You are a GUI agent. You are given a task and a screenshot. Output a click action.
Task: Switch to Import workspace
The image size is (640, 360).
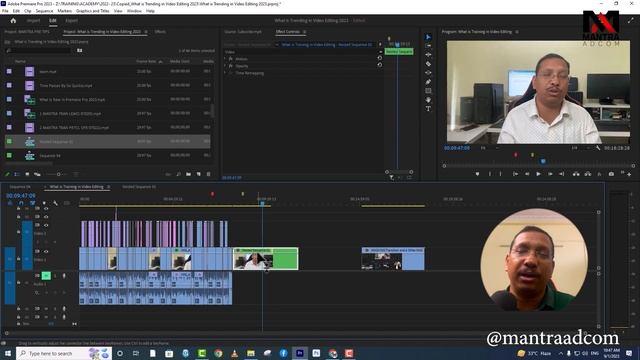click(33, 20)
